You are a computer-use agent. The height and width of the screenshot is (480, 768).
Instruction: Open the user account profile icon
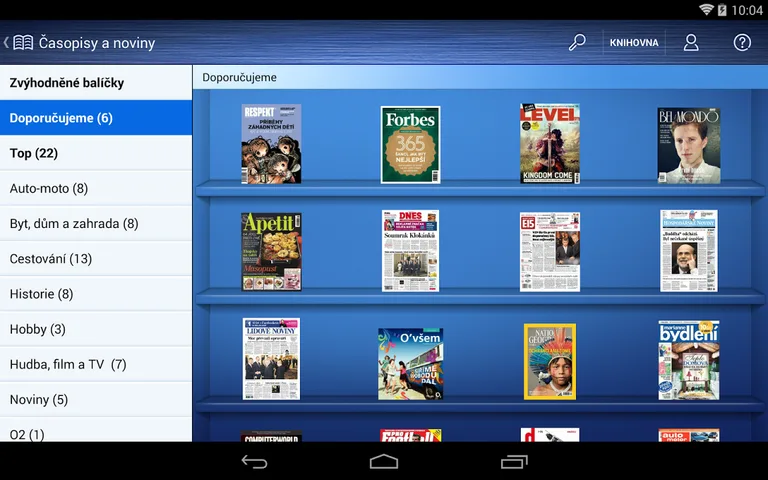coord(691,43)
